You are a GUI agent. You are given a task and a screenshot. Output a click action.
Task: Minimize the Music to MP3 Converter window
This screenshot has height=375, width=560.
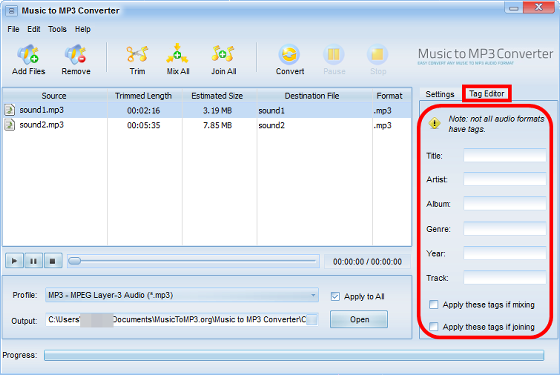pyautogui.click(x=514, y=8)
